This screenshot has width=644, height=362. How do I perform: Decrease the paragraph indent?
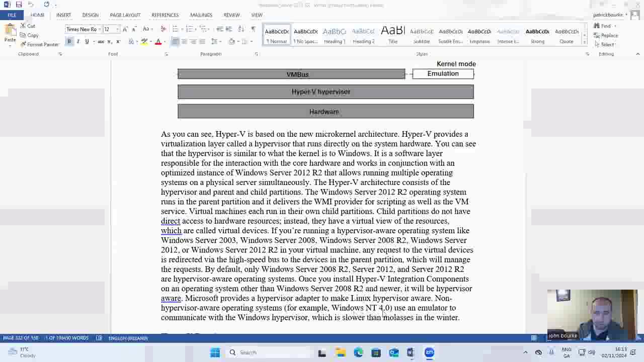click(219, 29)
